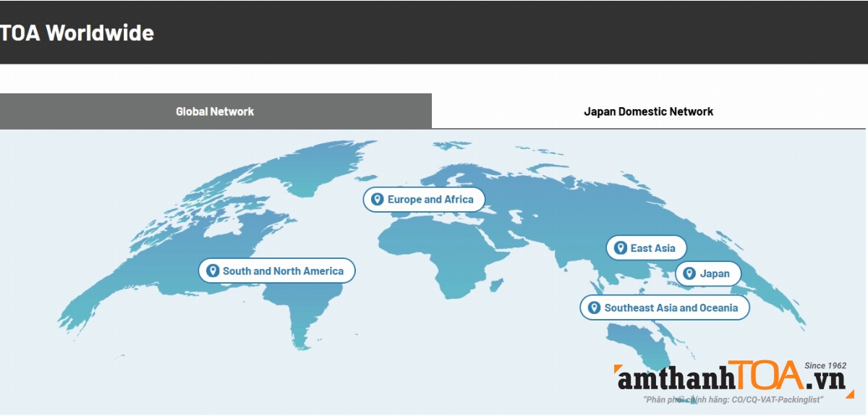Switch to the Global Network tab

(x=216, y=111)
